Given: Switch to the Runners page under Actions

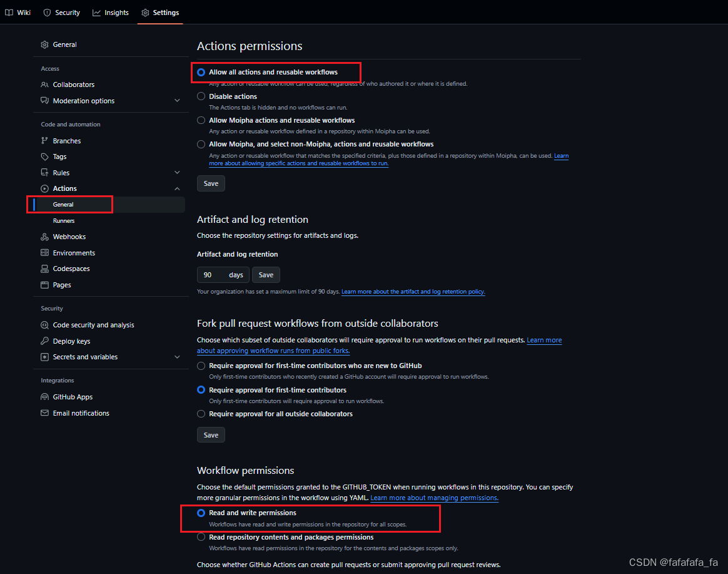Looking at the screenshot, I should [64, 220].
